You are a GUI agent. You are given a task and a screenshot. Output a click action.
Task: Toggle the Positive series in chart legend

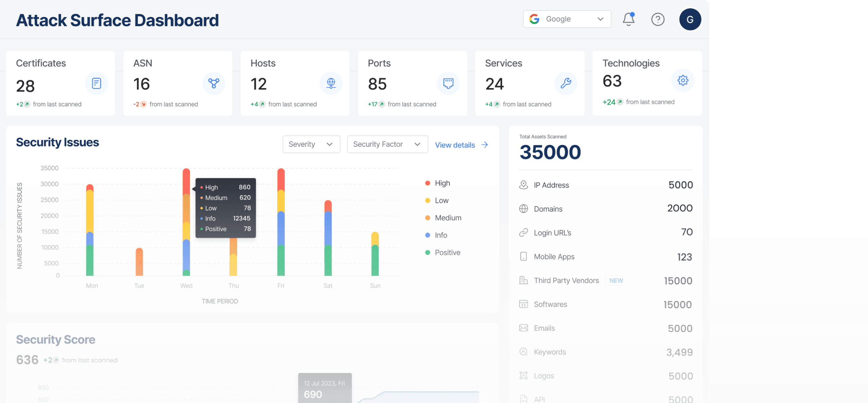[x=447, y=253]
